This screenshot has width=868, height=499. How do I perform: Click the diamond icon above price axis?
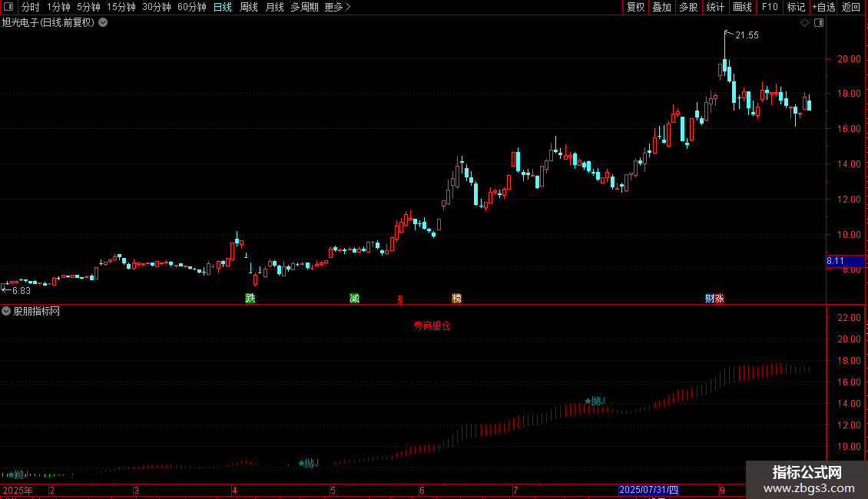[804, 23]
